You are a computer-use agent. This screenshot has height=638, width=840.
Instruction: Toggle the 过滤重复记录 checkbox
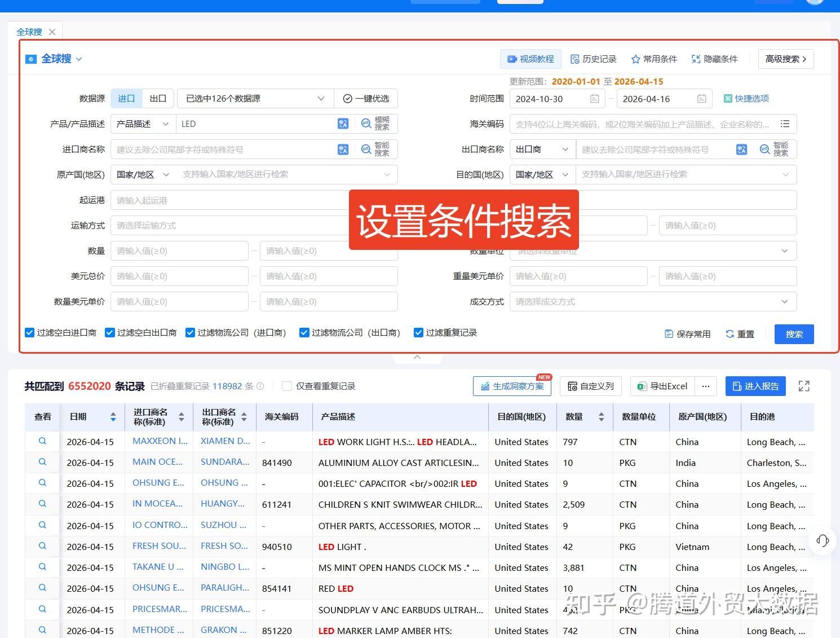418,333
